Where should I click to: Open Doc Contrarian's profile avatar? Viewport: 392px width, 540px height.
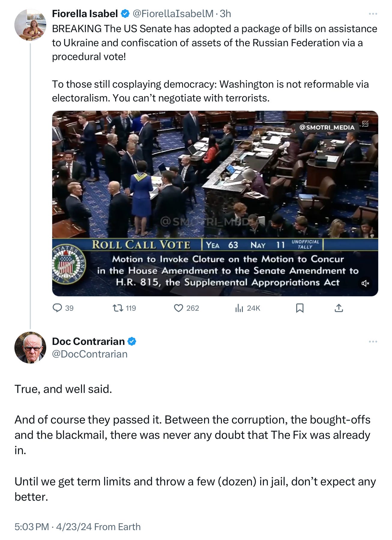[x=30, y=348]
